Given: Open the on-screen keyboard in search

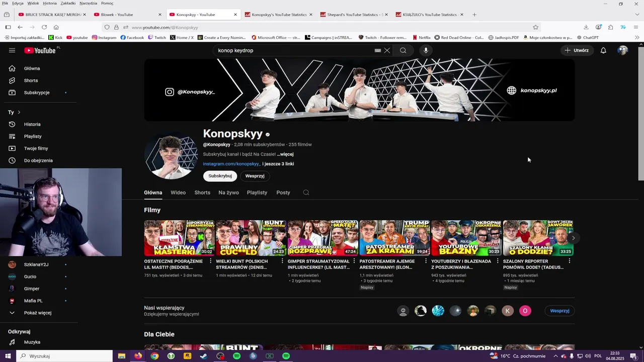Looking at the screenshot, I should (x=377, y=50).
